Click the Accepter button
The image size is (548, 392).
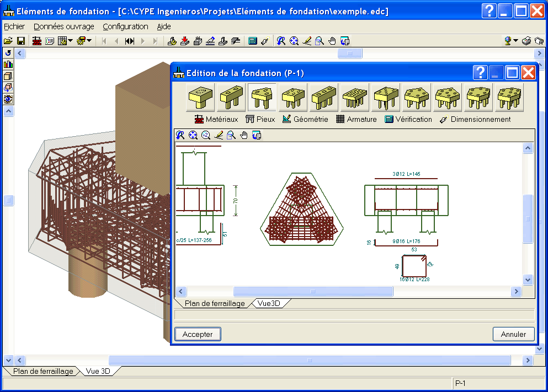[198, 334]
